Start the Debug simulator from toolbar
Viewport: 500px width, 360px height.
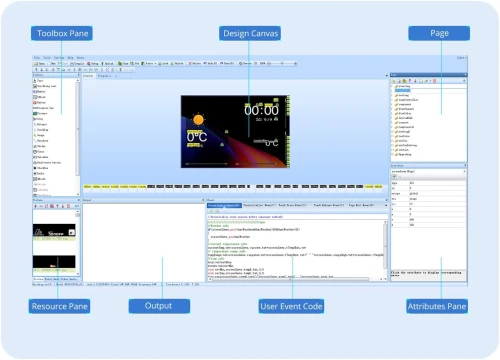pyautogui.click(x=93, y=63)
